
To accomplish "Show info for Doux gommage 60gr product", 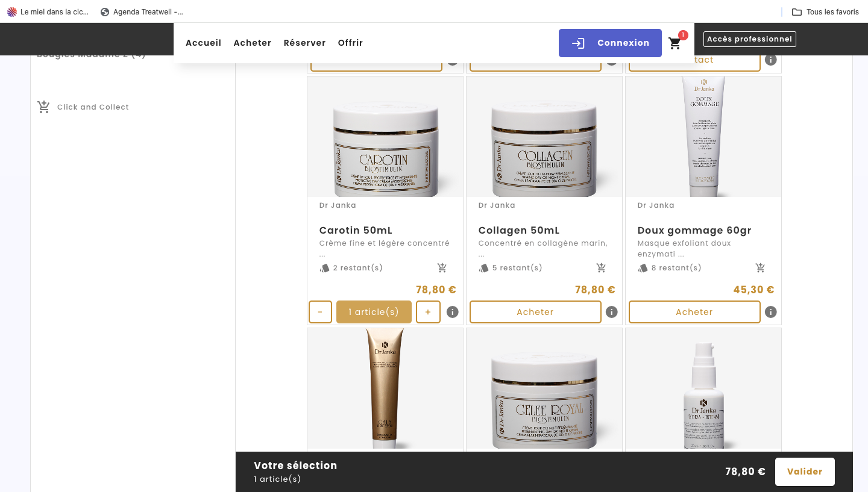I will click(771, 312).
